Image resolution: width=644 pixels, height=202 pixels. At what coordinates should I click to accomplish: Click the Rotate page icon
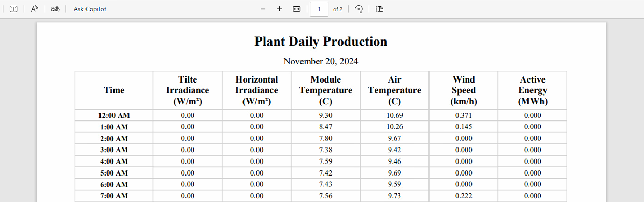(359, 9)
